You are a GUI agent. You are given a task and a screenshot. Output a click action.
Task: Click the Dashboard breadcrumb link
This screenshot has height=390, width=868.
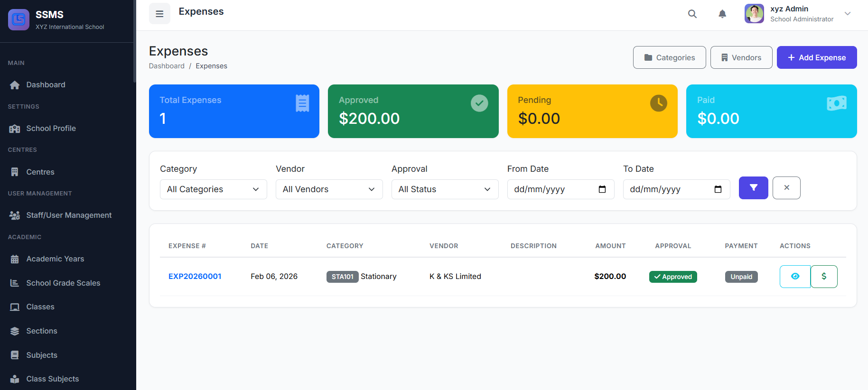pos(167,66)
